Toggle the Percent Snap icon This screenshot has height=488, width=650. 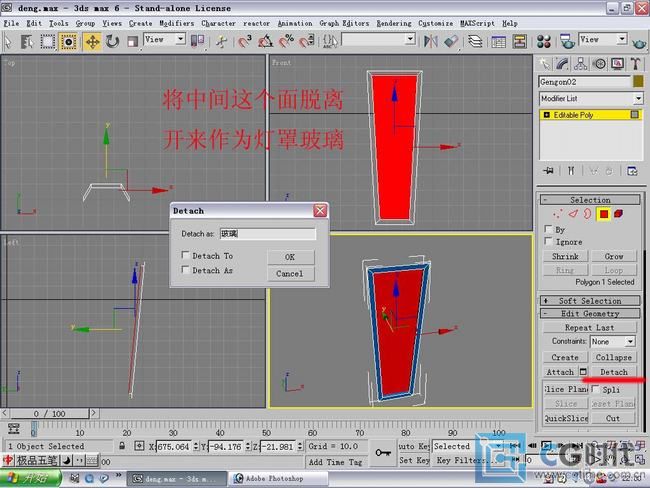click(x=286, y=41)
